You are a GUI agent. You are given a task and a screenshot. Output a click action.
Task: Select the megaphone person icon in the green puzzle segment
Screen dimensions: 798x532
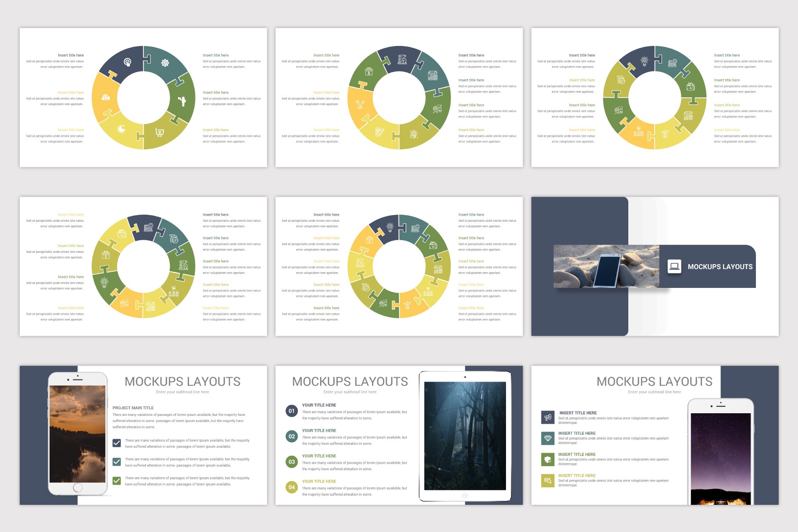[x=182, y=101]
